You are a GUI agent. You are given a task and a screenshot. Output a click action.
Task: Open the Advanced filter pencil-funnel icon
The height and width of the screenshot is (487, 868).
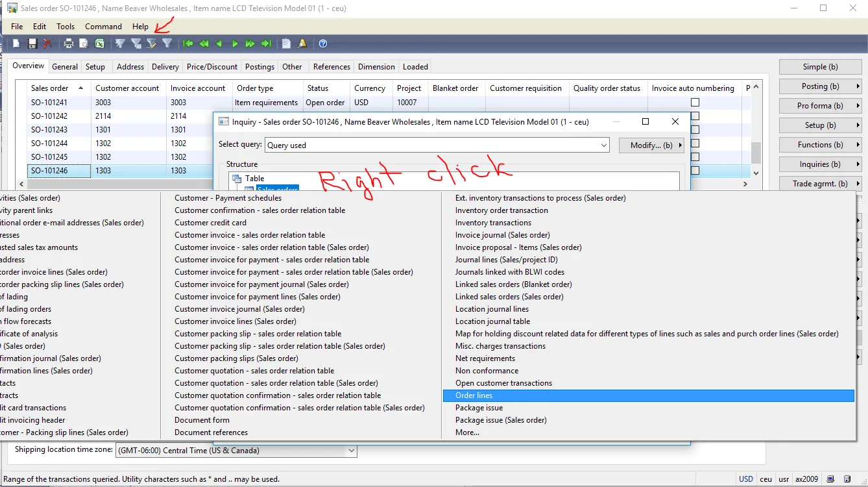pyautogui.click(x=151, y=44)
